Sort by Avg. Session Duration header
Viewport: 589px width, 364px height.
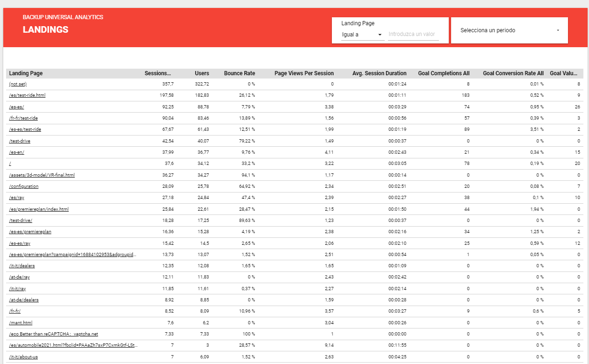[x=379, y=73]
